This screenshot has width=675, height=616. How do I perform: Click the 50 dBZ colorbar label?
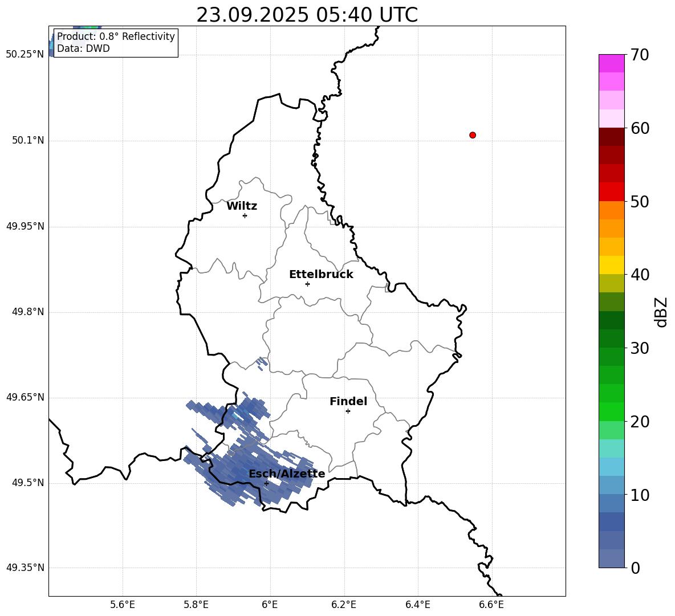pyautogui.click(x=640, y=201)
